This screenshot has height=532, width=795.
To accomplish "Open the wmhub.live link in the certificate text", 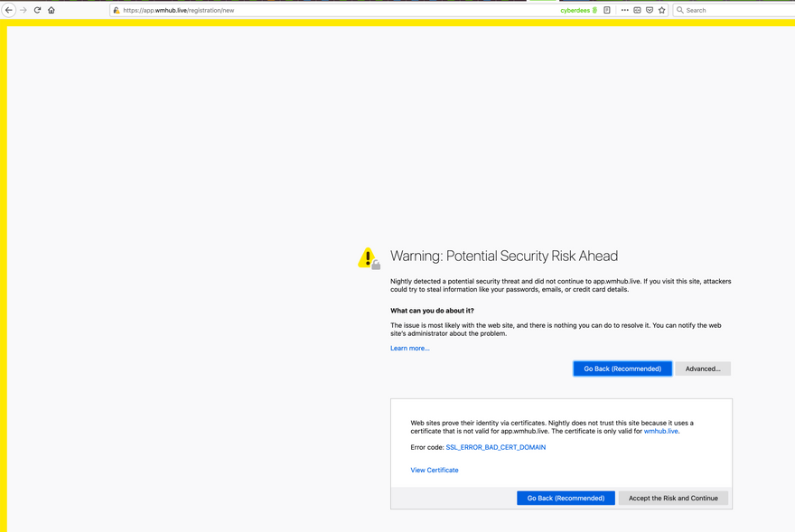I will (x=660, y=431).
